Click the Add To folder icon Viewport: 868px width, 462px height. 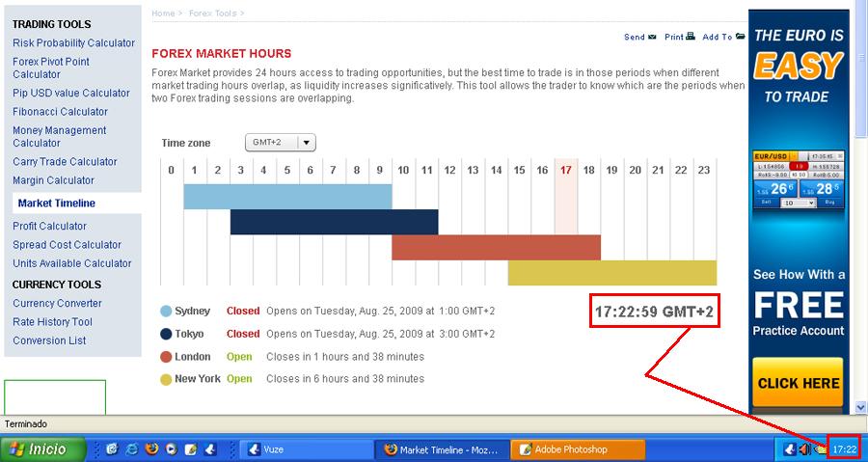(740, 38)
